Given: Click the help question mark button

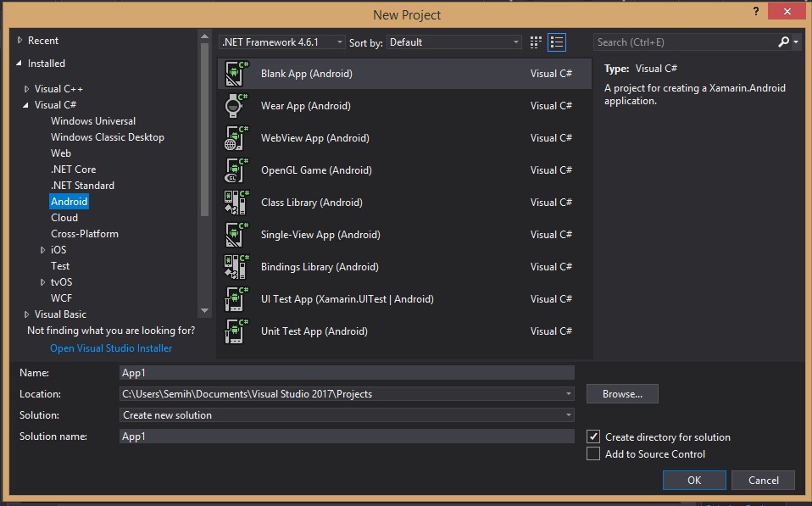Looking at the screenshot, I should pyautogui.click(x=756, y=11).
